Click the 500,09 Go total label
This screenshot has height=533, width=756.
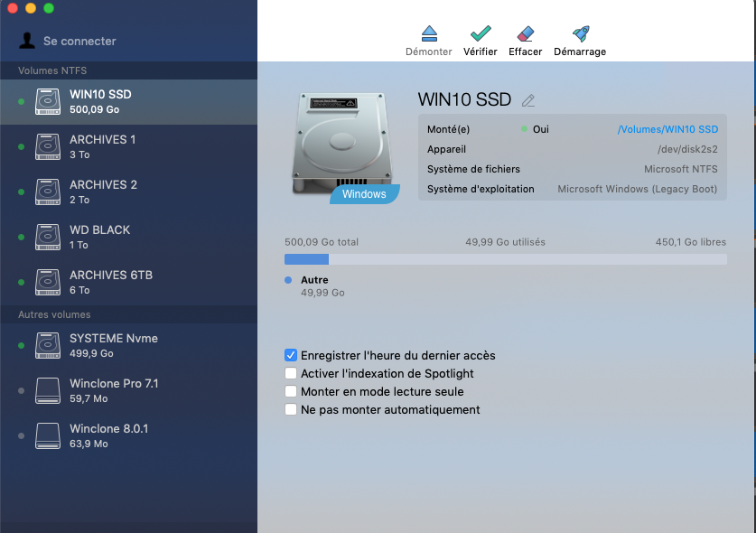pos(322,242)
